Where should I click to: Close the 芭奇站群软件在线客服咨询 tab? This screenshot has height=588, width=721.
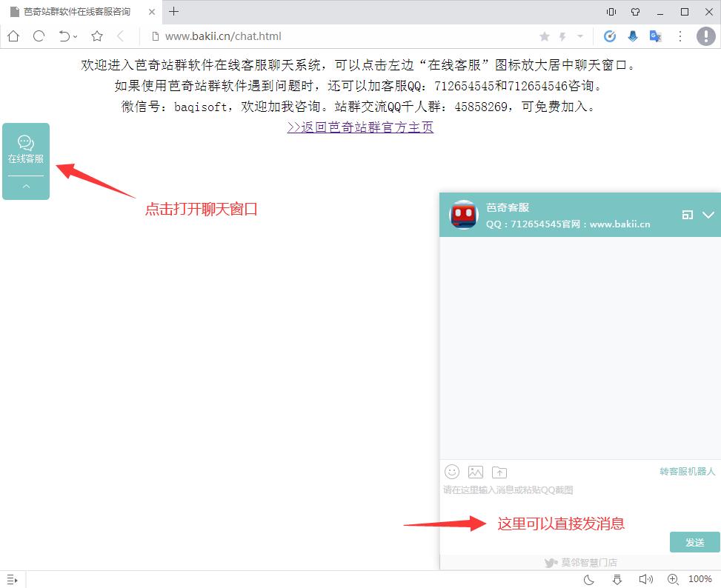(x=152, y=12)
